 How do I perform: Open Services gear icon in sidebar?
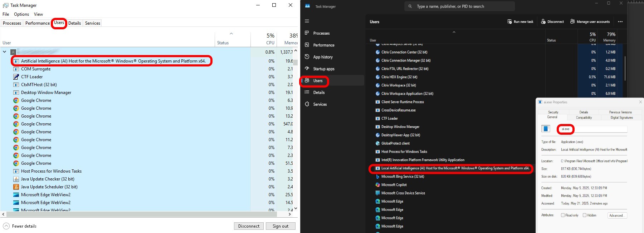point(307,104)
